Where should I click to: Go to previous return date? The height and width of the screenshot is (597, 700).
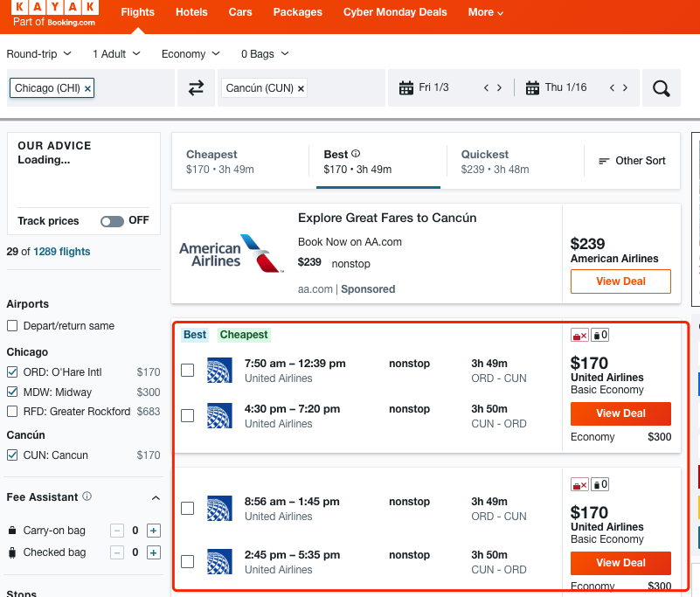point(612,88)
